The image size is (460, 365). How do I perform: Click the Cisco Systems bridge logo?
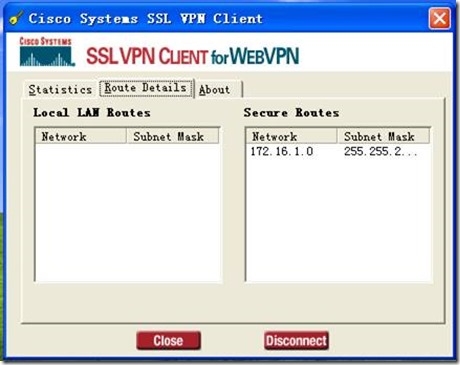pos(47,52)
